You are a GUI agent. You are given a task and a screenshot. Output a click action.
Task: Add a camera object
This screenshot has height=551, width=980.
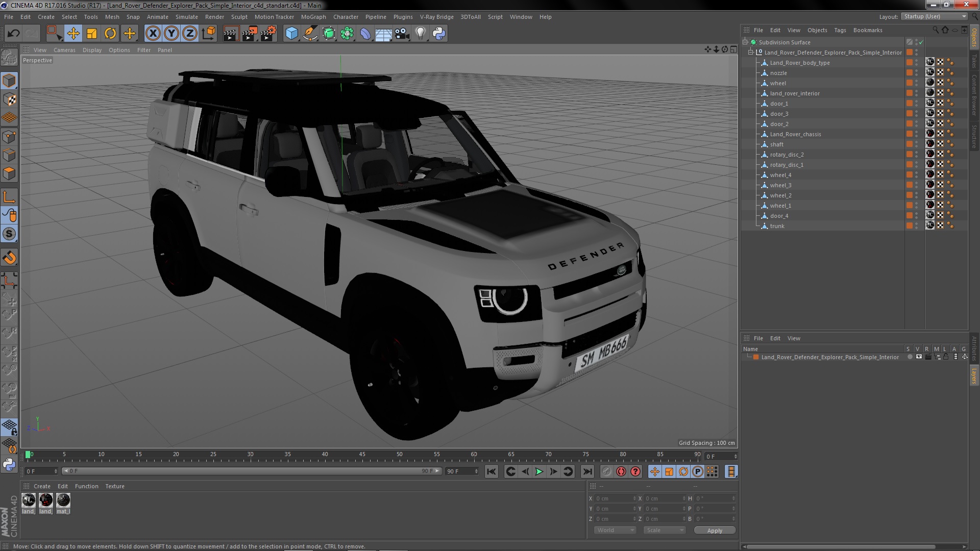pos(402,34)
